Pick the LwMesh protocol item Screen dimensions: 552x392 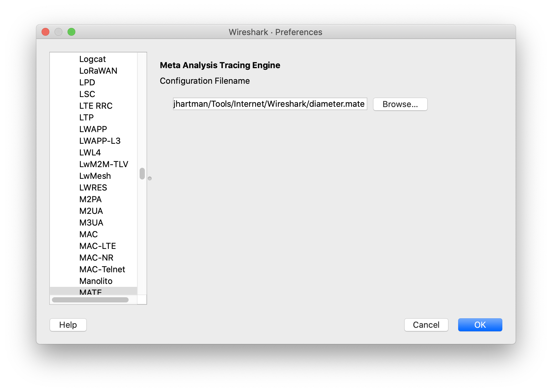(95, 176)
